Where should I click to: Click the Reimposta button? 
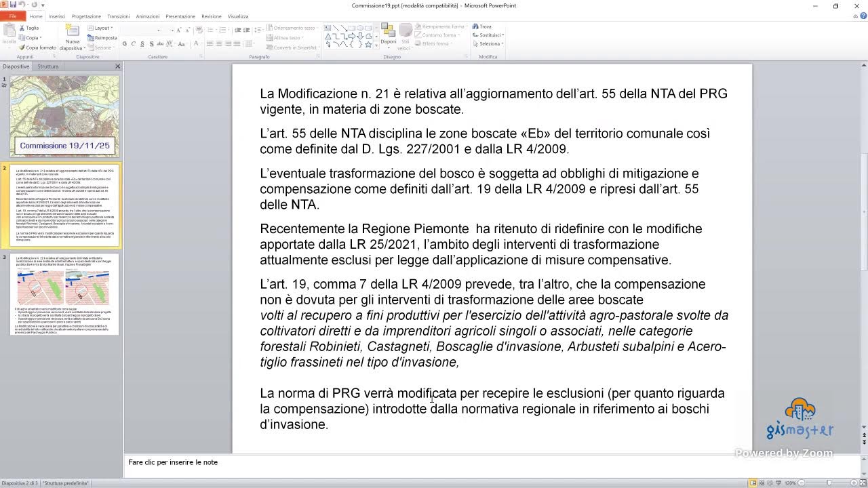click(102, 38)
